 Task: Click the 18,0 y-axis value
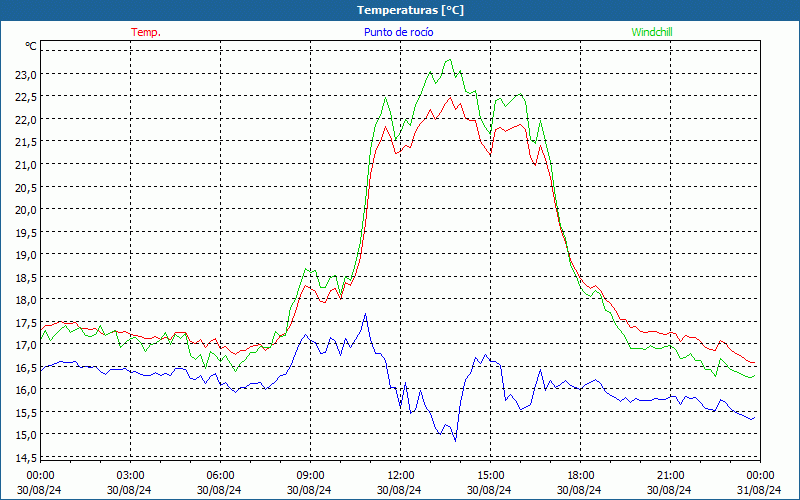[x=26, y=300]
